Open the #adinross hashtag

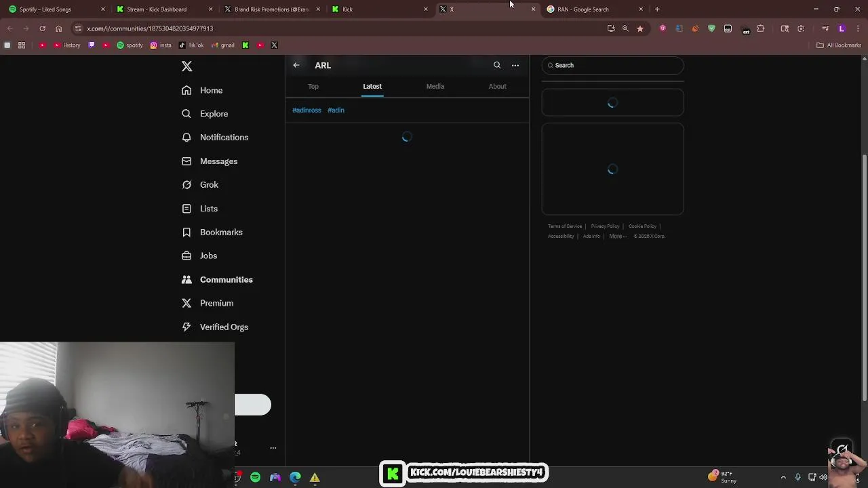click(x=307, y=110)
